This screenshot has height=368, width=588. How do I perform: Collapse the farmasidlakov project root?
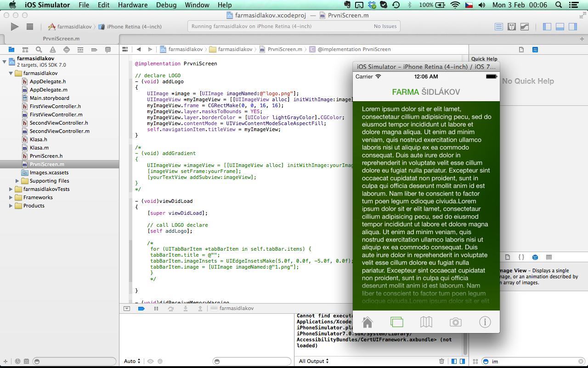click(x=5, y=61)
